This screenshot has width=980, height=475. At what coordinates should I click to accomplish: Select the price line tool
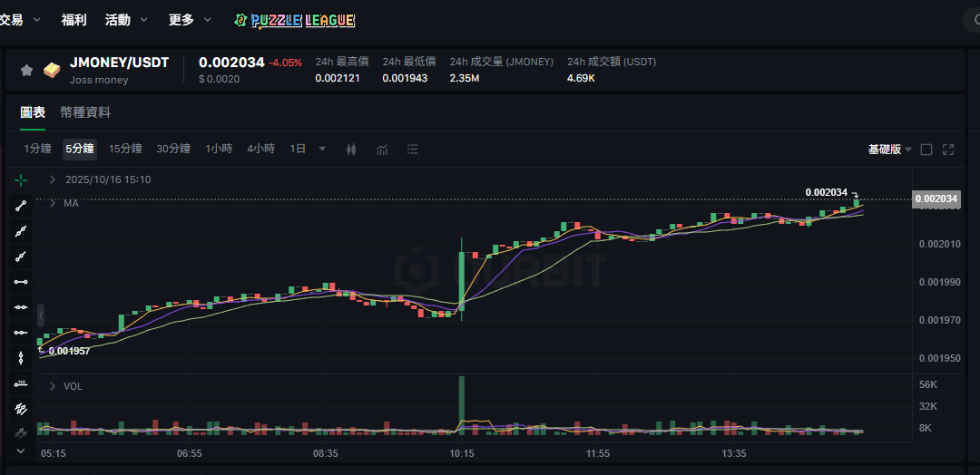(x=21, y=383)
